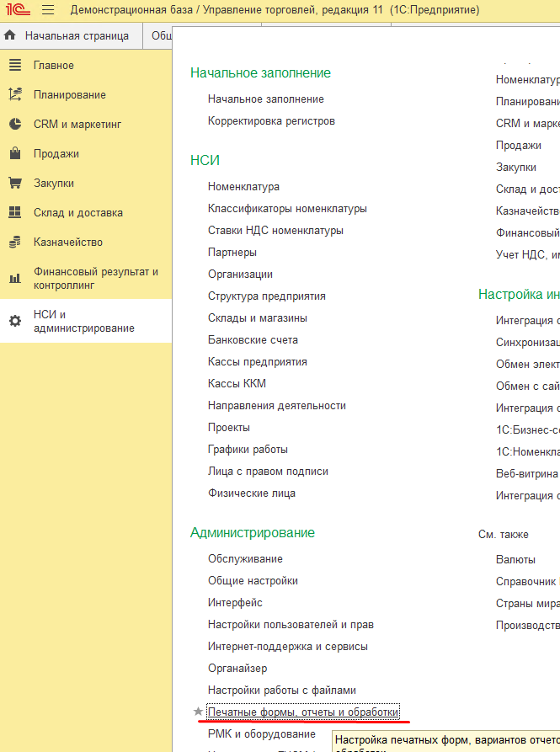
Task: Open Валюты under См. также
Action: [x=515, y=560]
